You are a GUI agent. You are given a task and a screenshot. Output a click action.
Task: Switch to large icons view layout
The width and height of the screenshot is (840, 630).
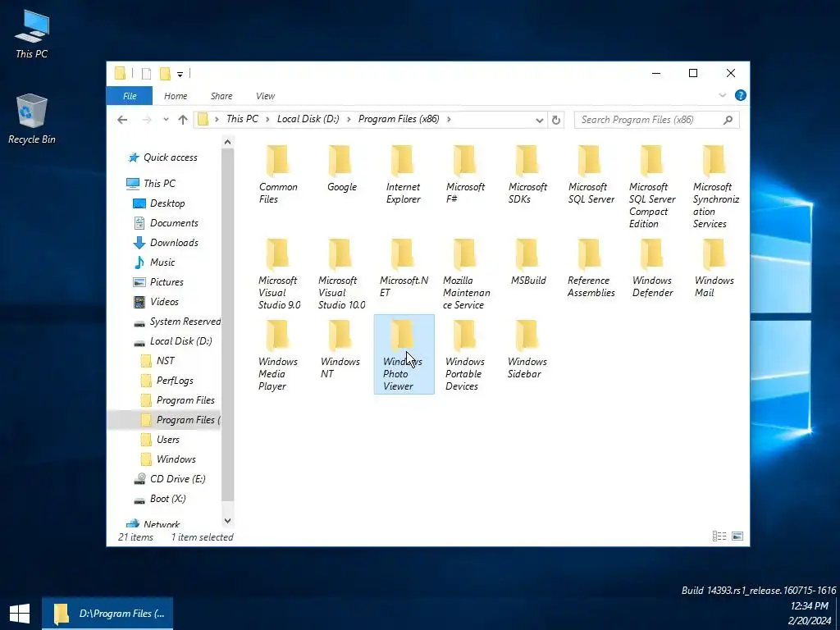(x=737, y=536)
